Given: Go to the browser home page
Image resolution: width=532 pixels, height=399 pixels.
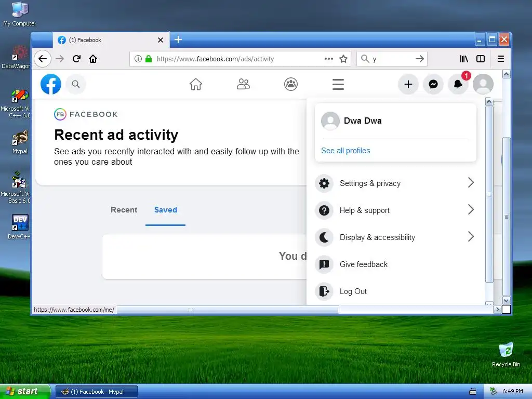Looking at the screenshot, I should coord(93,59).
